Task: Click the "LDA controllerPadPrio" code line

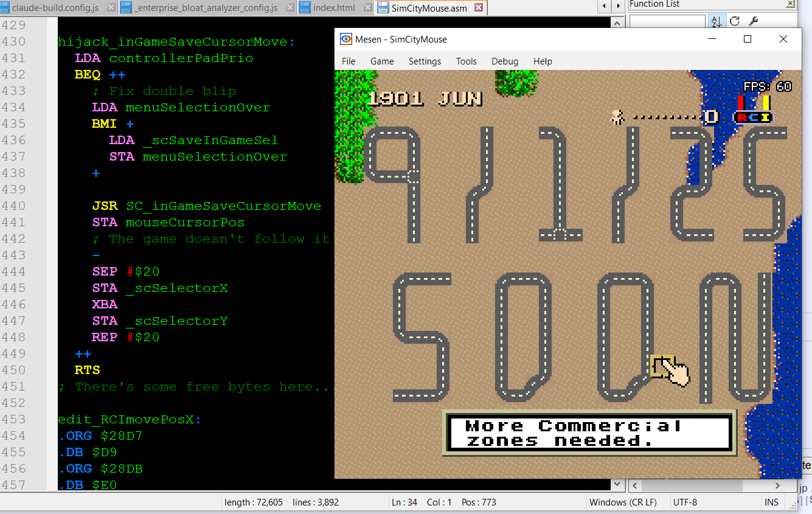Action: coord(164,58)
